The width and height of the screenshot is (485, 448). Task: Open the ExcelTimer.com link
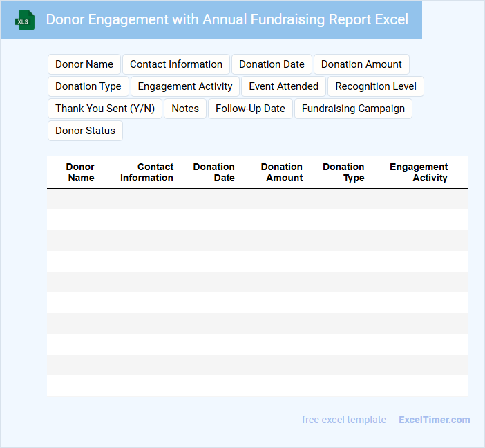click(435, 420)
